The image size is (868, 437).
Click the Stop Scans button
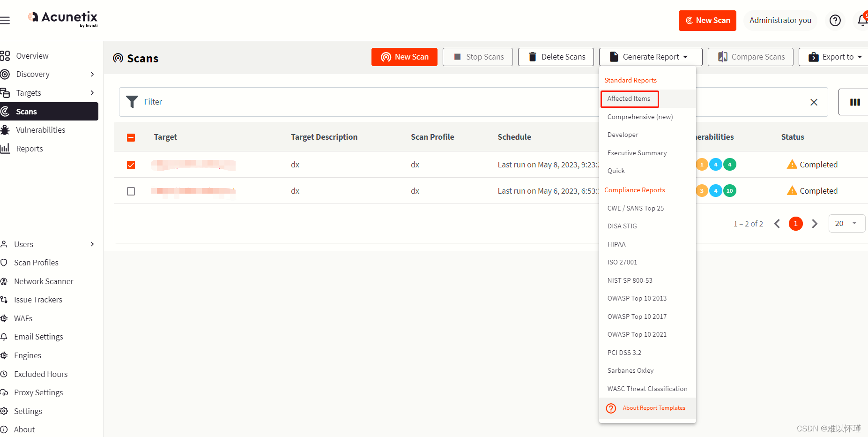[x=478, y=57]
